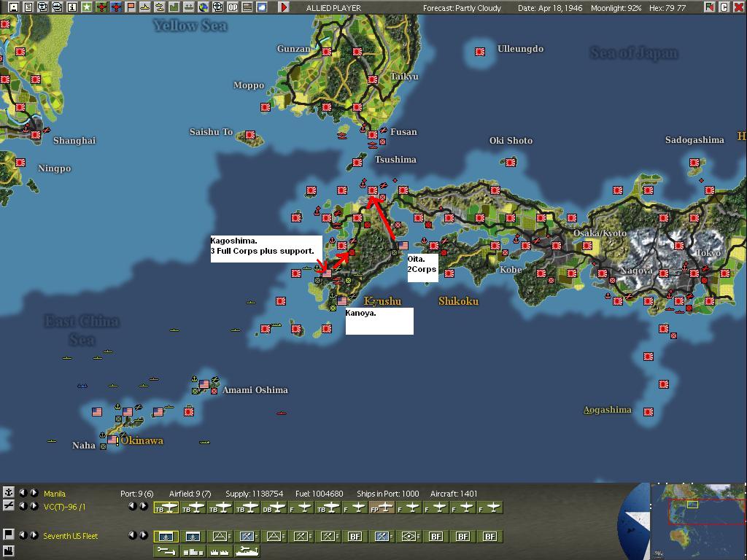Click the Japanese base at Moppo
The width and height of the screenshot is (747, 560).
click(266, 107)
